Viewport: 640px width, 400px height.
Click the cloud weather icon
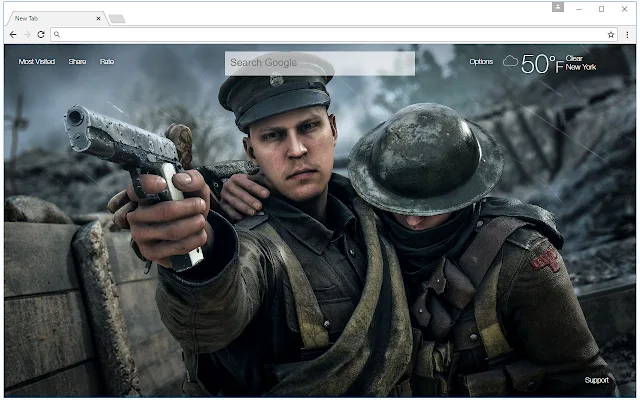tap(510, 61)
